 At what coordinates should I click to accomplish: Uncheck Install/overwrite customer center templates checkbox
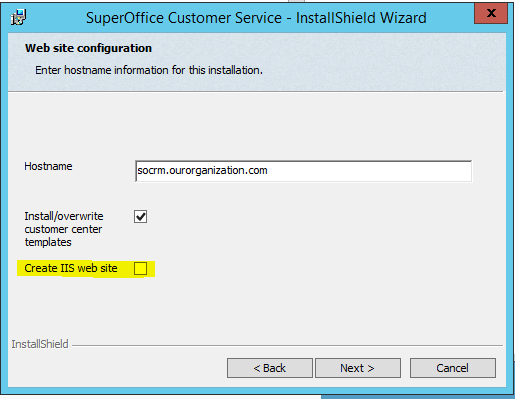point(140,217)
